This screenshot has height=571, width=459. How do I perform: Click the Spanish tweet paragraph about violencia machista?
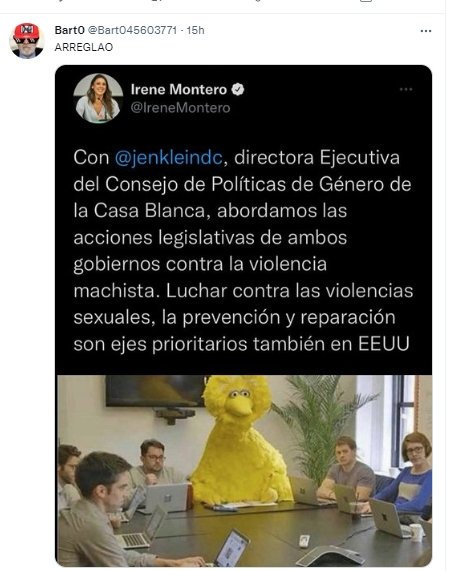click(x=243, y=251)
